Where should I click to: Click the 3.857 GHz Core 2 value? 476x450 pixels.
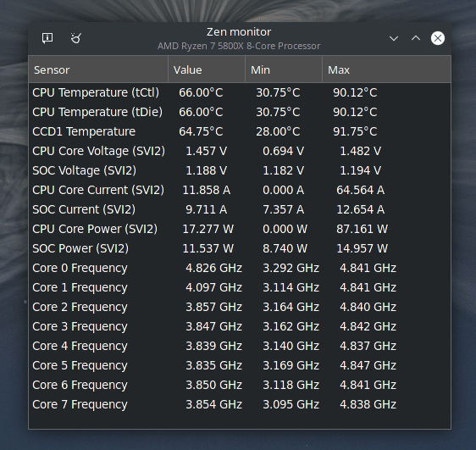[214, 307]
